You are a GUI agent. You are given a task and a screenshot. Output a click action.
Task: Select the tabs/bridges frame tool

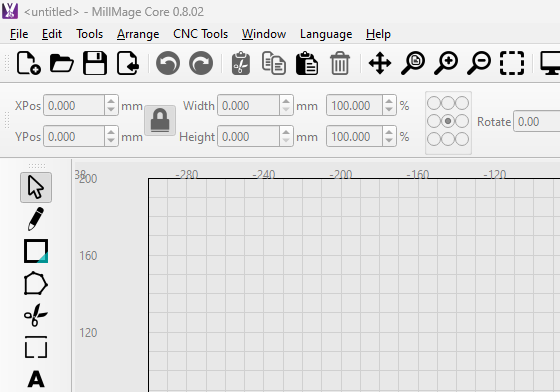click(36, 347)
